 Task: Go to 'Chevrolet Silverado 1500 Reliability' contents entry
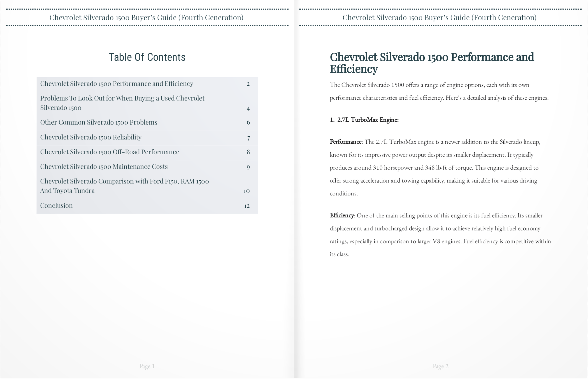[x=91, y=137]
